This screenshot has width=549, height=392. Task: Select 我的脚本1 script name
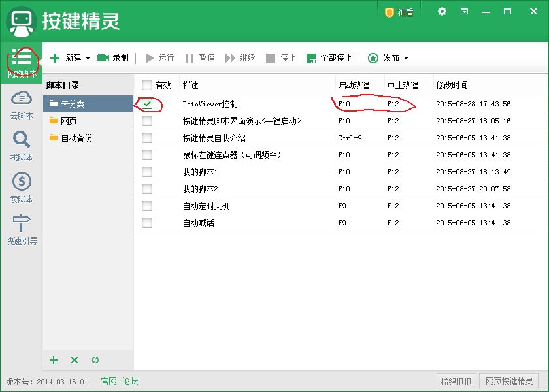point(200,172)
